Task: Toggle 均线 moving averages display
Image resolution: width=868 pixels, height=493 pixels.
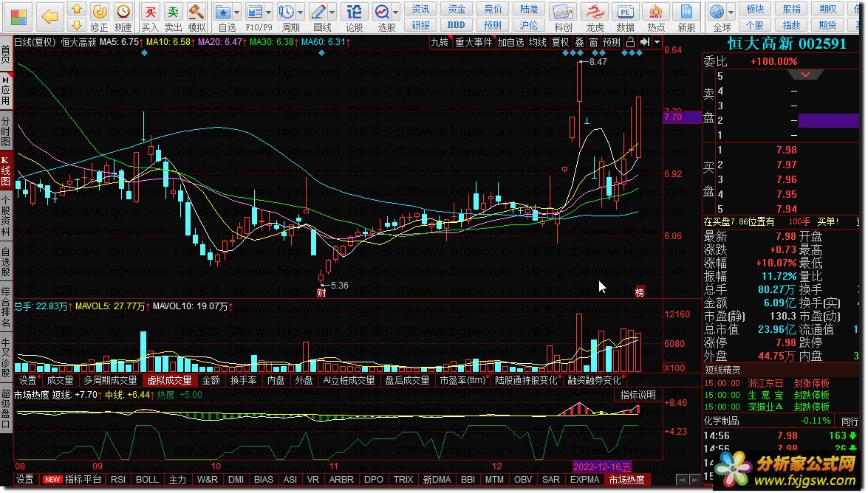Action: 537,42
